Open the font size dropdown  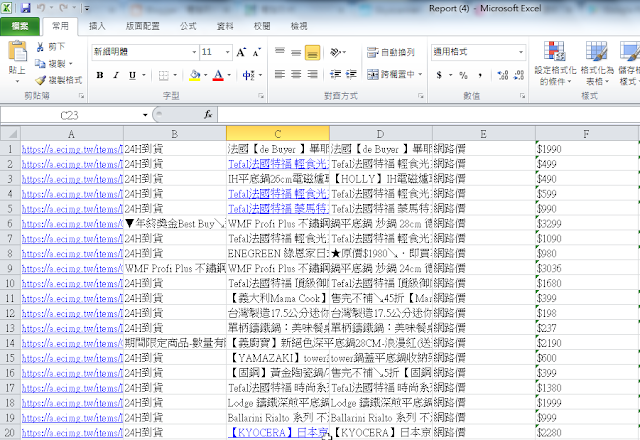point(227,52)
